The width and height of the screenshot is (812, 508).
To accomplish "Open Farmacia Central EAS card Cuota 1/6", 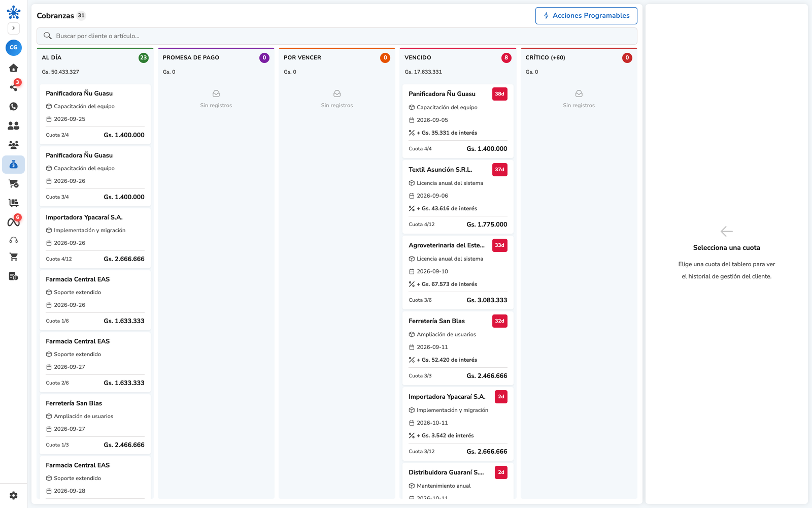I will [95, 300].
